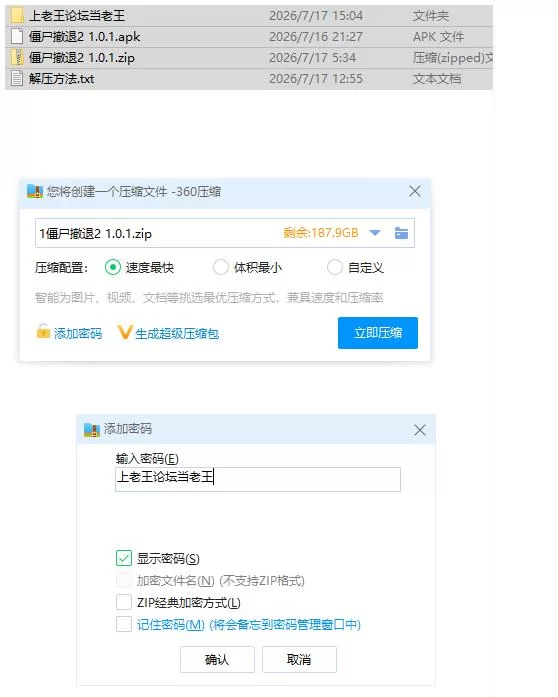Viewport: 558px width, 697px height.
Task: Click the lock icon beside 添加密码
Action: [x=43, y=332]
